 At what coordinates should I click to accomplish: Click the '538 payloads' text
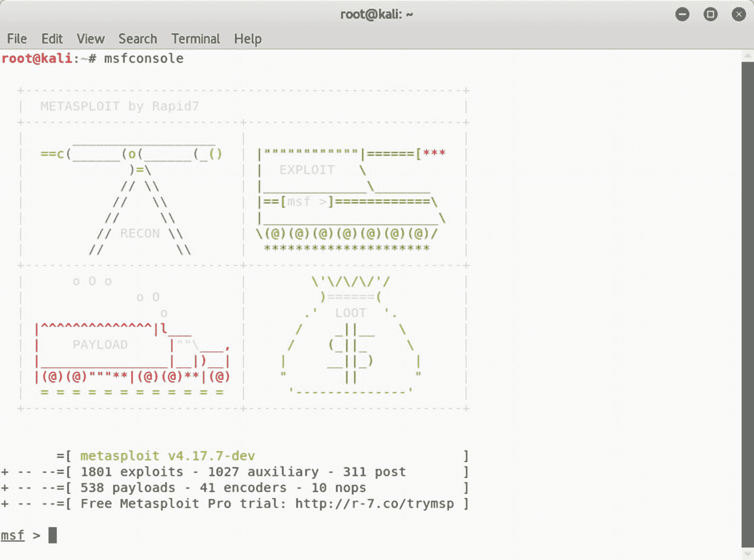click(x=128, y=488)
